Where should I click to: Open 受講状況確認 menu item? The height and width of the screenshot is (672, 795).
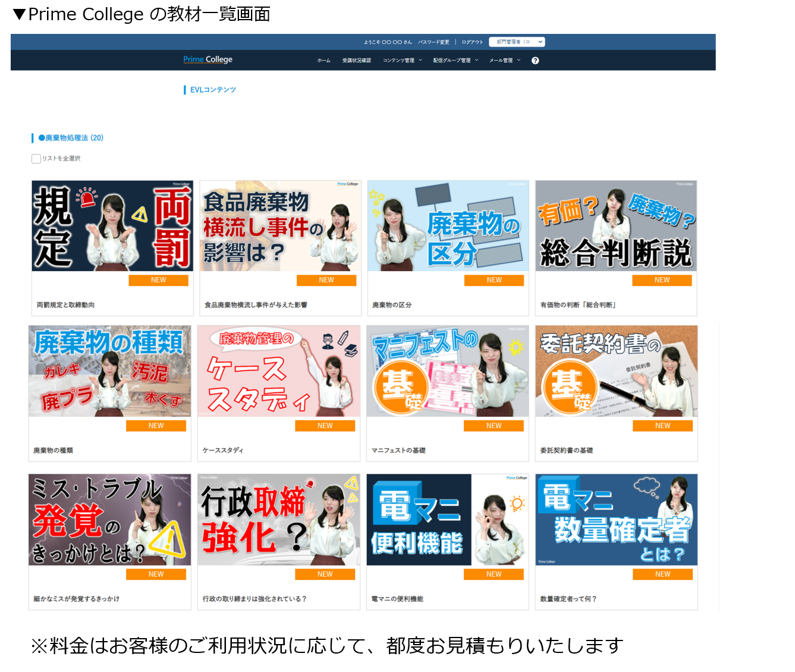click(x=357, y=61)
